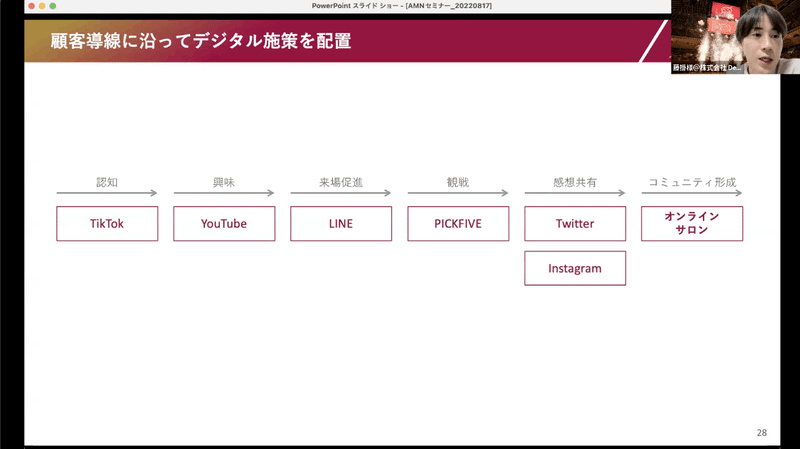Click the YouTube box on the slide

(x=224, y=223)
